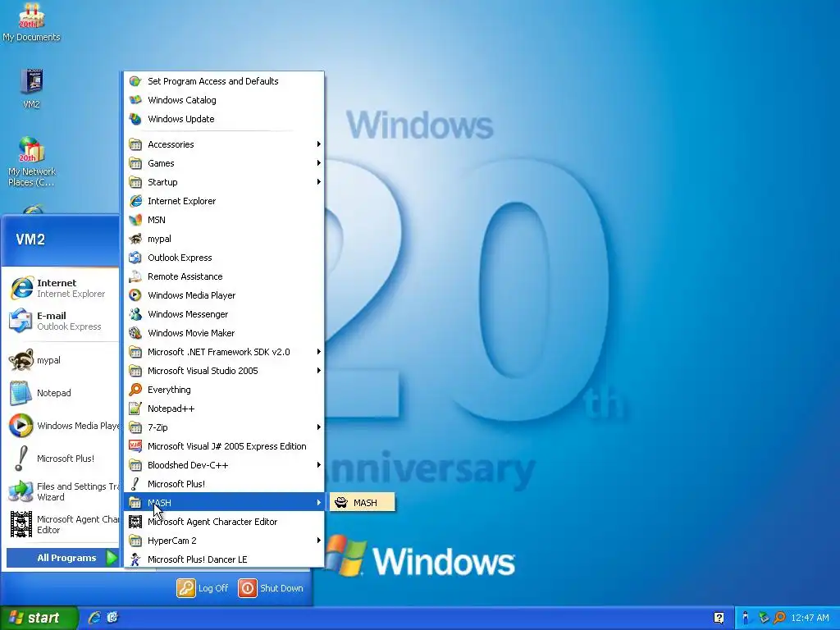Viewport: 840px width, 630px height.
Task: Click the All Programs button
Action: tap(63, 558)
